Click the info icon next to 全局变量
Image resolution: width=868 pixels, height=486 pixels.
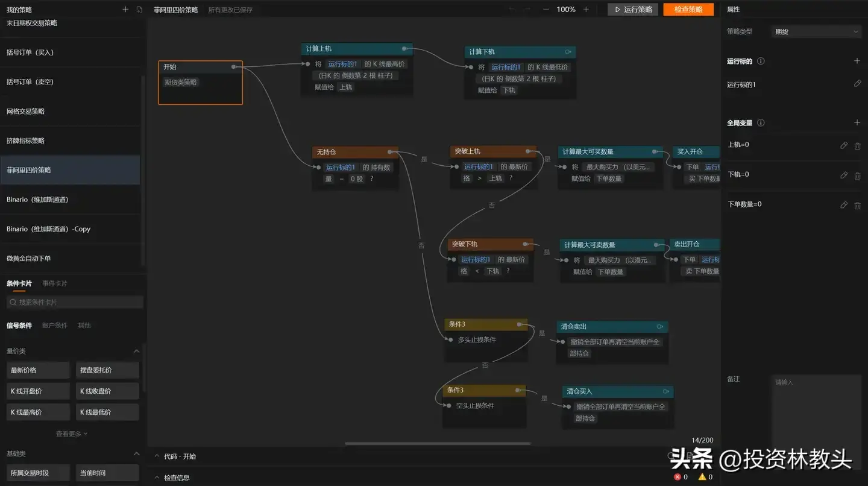761,123
